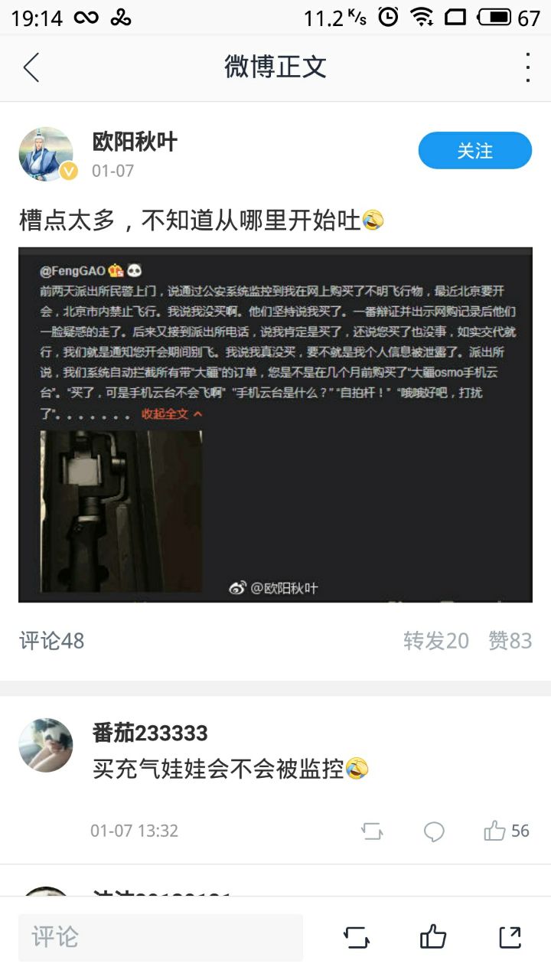Tap the 评论 comment input field
Viewport: 551px width, 980px height.
(x=161, y=937)
